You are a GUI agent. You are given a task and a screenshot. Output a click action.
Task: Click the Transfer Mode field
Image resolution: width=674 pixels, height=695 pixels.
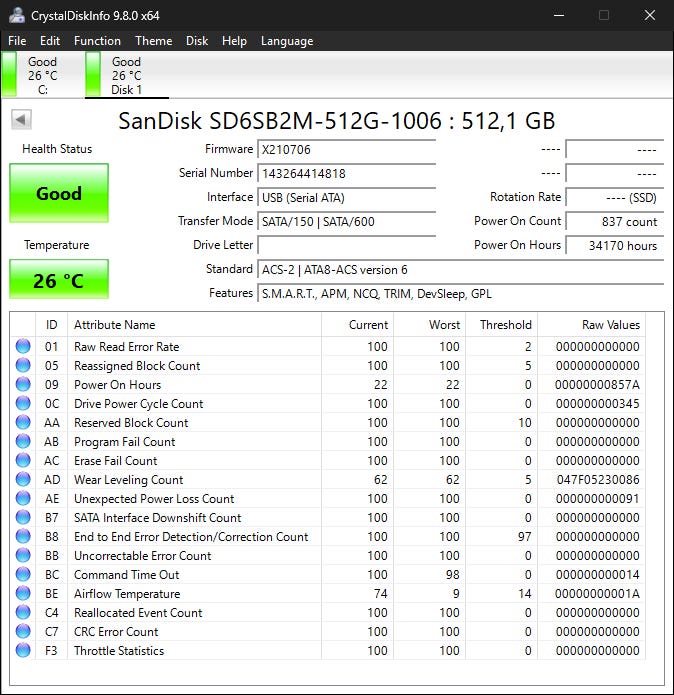point(347,221)
